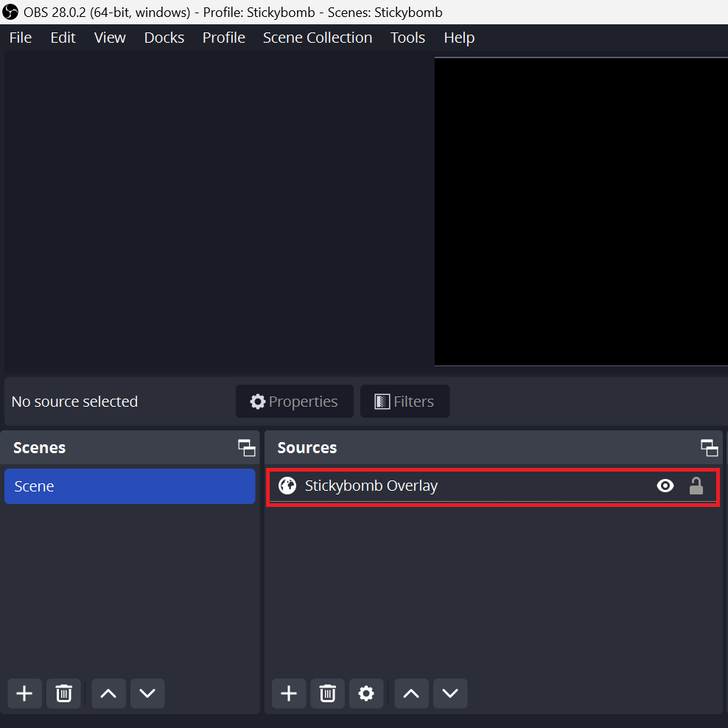Click the OBS logo in title bar

pyautogui.click(x=10, y=12)
